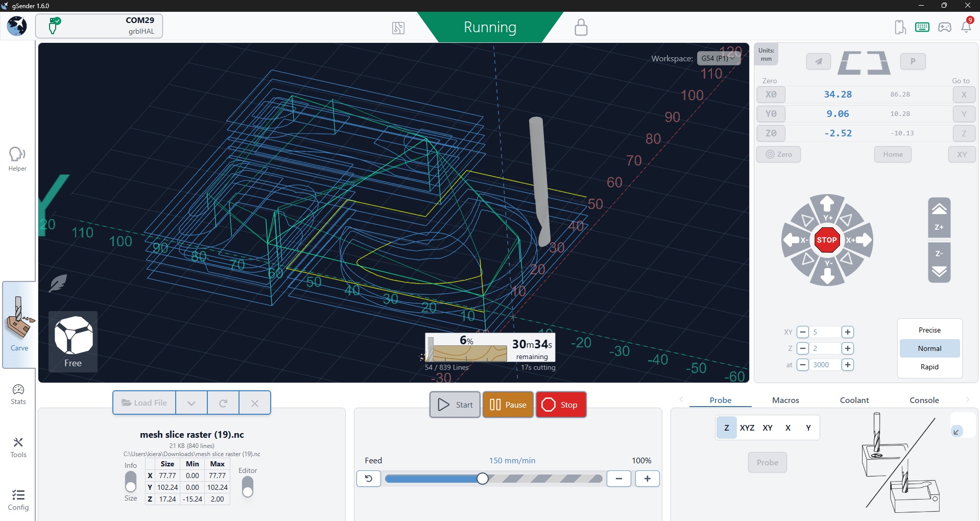This screenshot has width=980, height=521.
Task: Jog X+ with the right arrow
Action: pyautogui.click(x=860, y=240)
